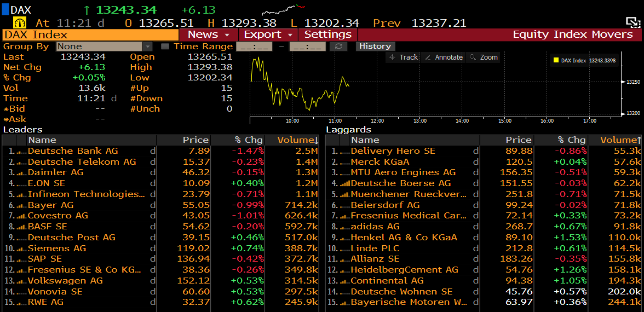
Task: Click the mini chart icon beside BASF SE
Action: click(x=21, y=227)
